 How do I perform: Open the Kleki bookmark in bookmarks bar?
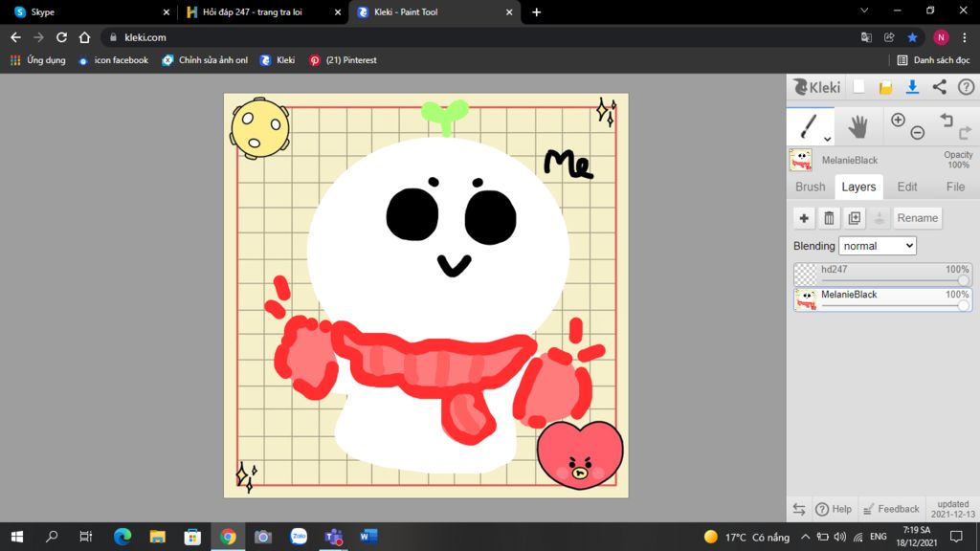(278, 60)
